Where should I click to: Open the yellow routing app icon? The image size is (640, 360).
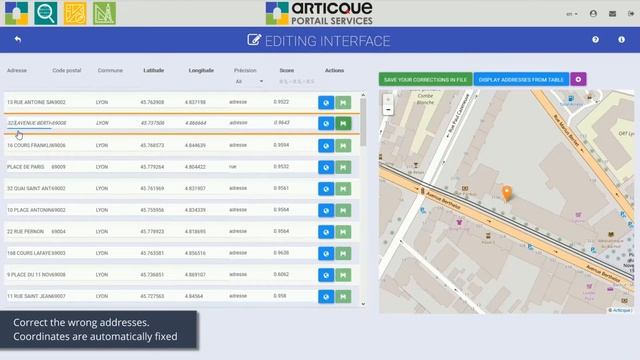(x=75, y=13)
